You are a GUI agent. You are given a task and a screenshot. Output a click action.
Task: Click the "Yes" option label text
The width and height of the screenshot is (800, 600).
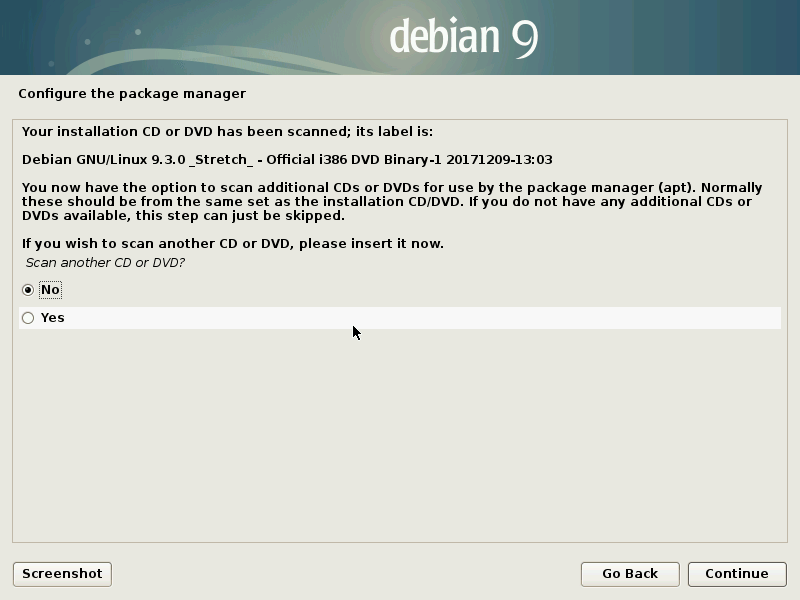52,318
